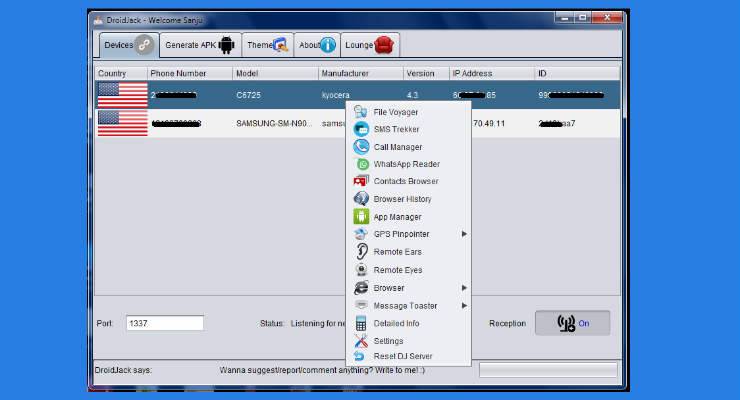Click the Remote Eyes camera icon
This screenshot has width=740, height=400.
361,270
